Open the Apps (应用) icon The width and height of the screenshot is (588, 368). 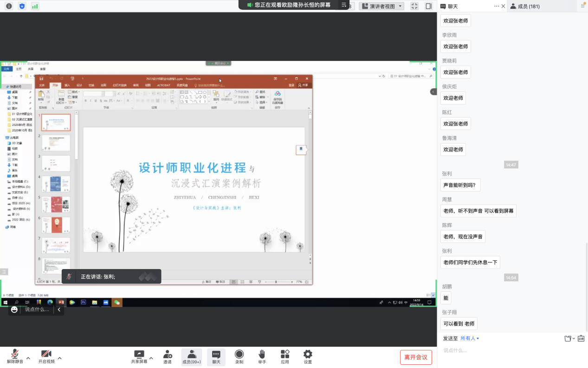coord(285,356)
